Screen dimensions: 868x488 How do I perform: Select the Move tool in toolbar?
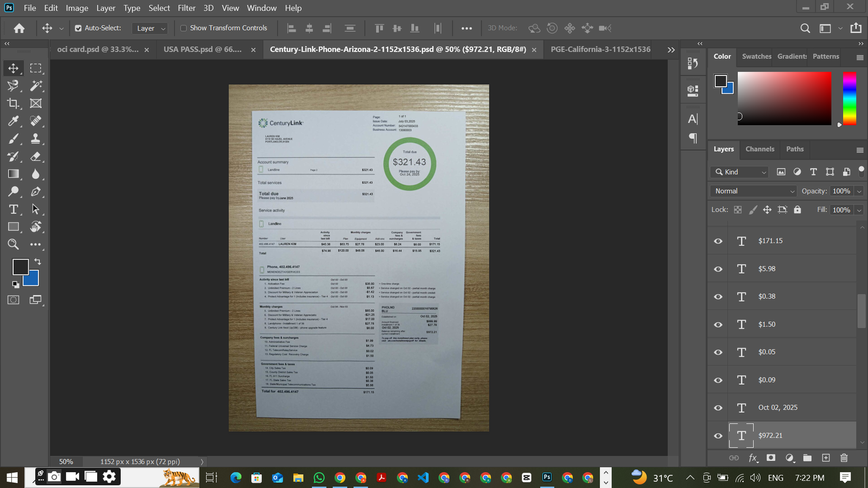click(14, 68)
